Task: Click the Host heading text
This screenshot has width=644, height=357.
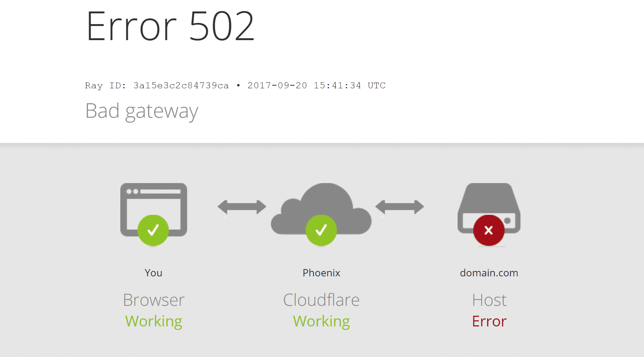Action: (489, 300)
